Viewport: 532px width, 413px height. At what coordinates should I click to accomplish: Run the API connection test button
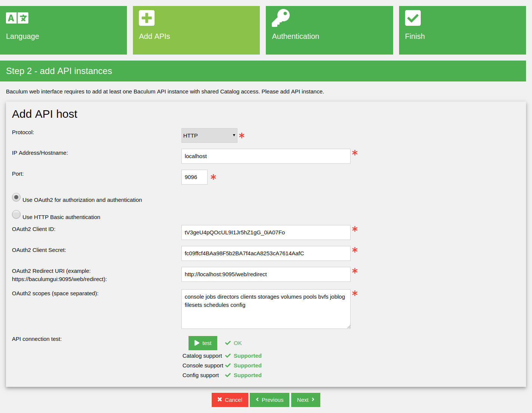[203, 343]
